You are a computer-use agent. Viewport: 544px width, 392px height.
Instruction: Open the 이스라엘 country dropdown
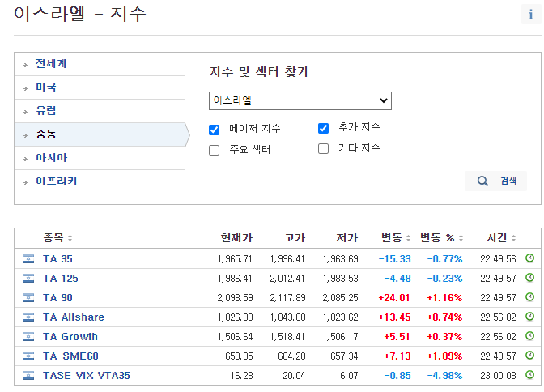coord(300,101)
